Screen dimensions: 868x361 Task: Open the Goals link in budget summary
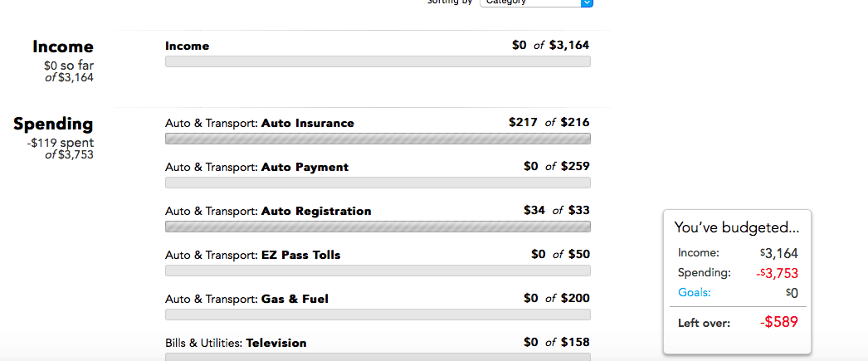click(x=695, y=292)
